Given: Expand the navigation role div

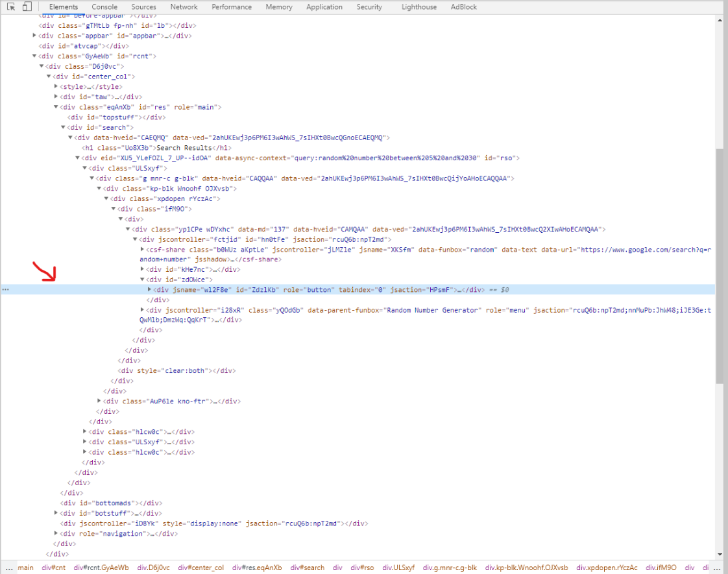Looking at the screenshot, I should 56,533.
